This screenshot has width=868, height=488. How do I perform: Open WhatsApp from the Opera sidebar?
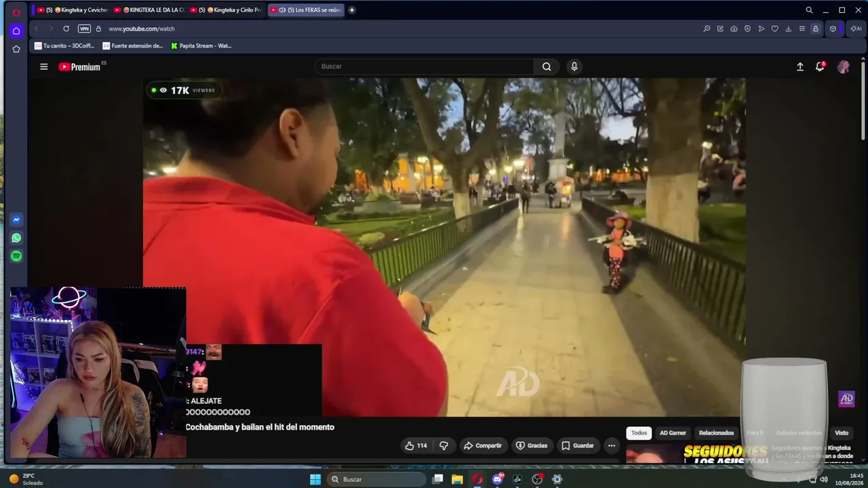click(16, 238)
